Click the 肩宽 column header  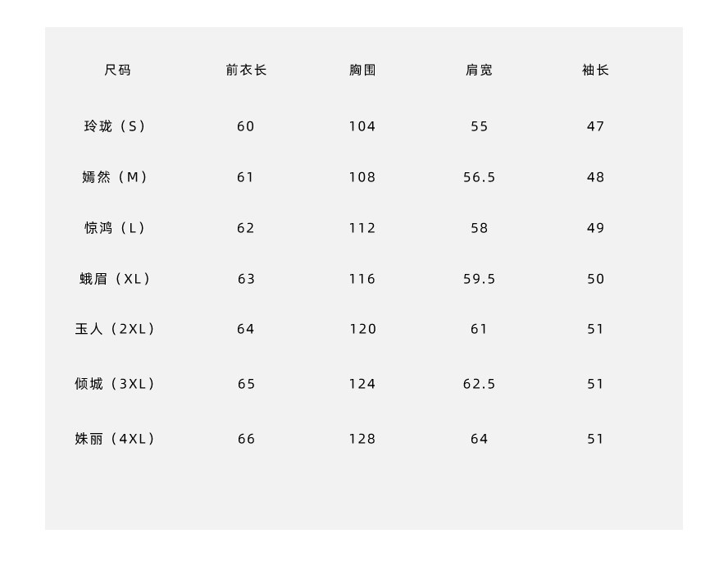coord(479,71)
